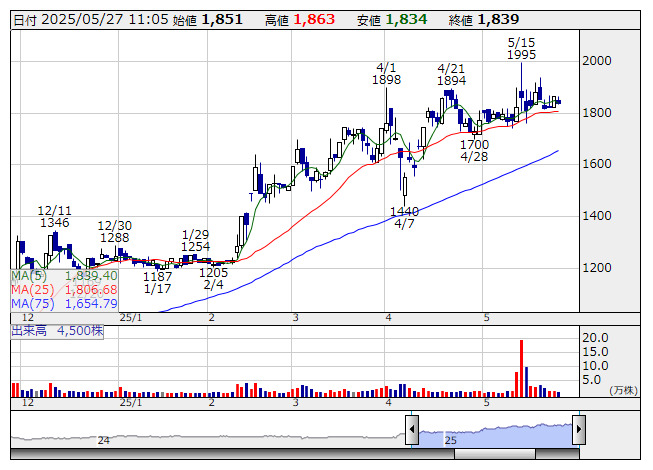Click the 1/17 low marker 1187

point(157,276)
